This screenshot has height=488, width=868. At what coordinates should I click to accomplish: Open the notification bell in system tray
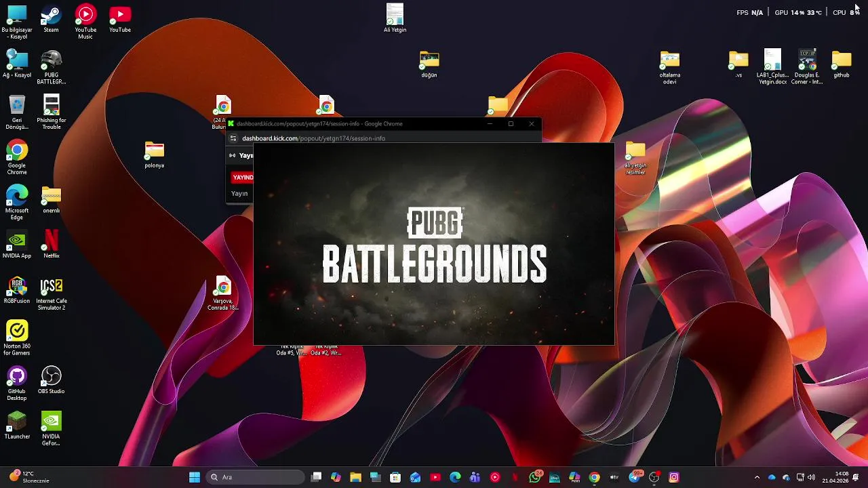[x=856, y=477]
